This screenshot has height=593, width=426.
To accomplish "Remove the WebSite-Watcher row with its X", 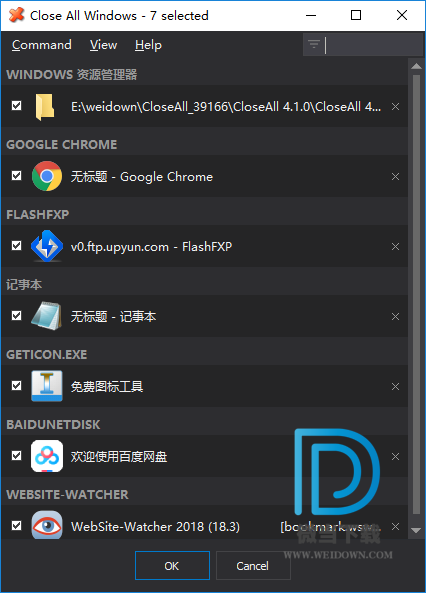I will tap(395, 526).
